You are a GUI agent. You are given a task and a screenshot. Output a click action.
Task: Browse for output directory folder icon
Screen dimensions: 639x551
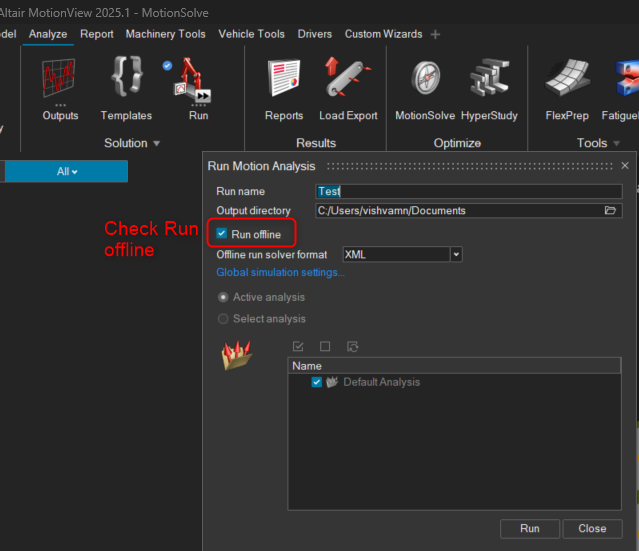point(610,210)
